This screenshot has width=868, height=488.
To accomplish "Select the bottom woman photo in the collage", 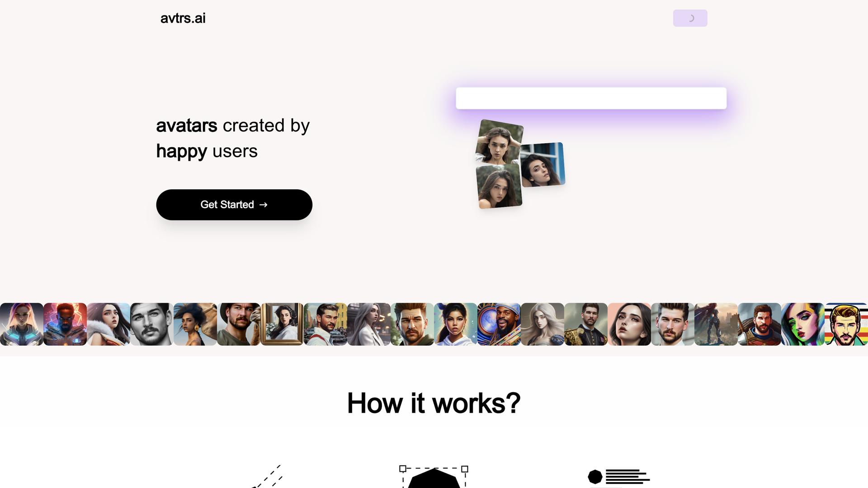I will (x=499, y=186).
